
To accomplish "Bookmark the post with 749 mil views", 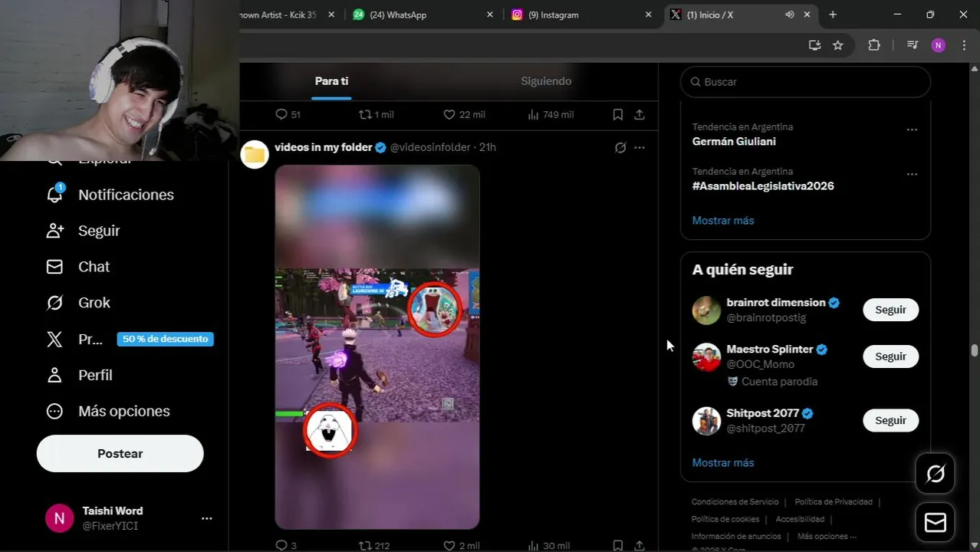I will [x=617, y=114].
